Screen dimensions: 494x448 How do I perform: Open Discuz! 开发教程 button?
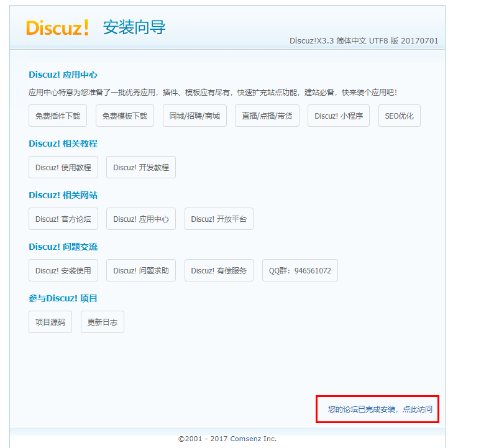[x=141, y=167]
